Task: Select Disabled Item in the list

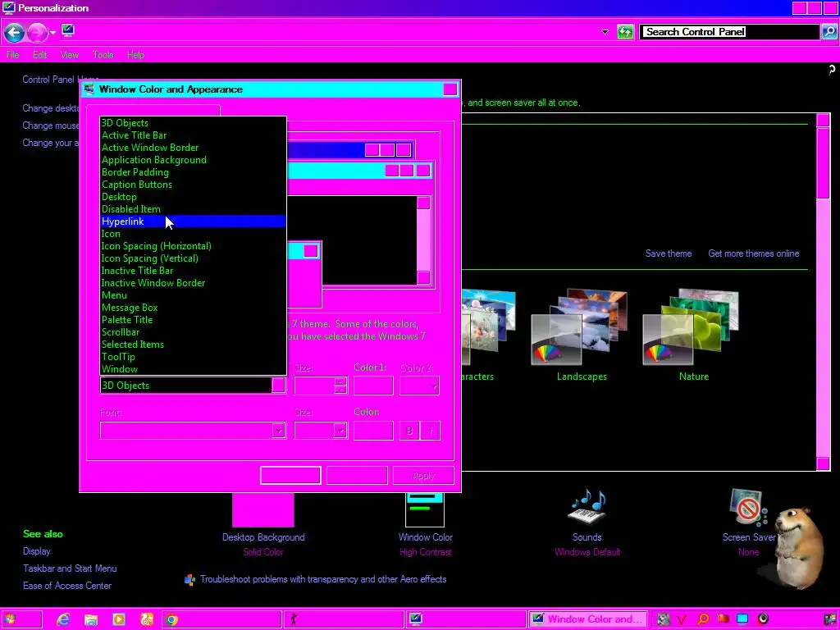Action: pyautogui.click(x=193, y=209)
